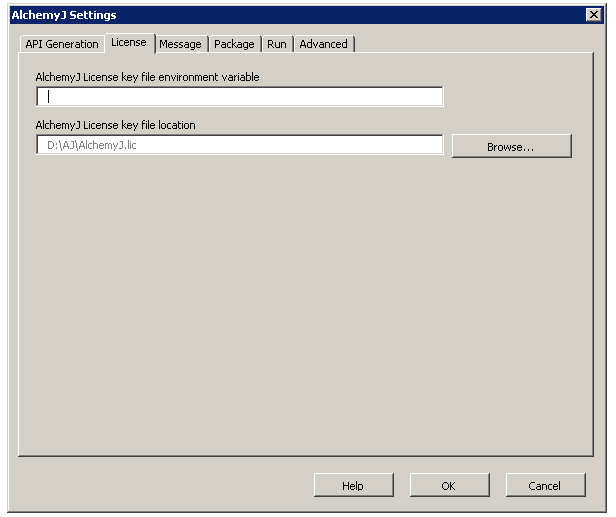Go to the Package tab
The width and height of the screenshot is (616, 517).
pyautogui.click(x=234, y=44)
